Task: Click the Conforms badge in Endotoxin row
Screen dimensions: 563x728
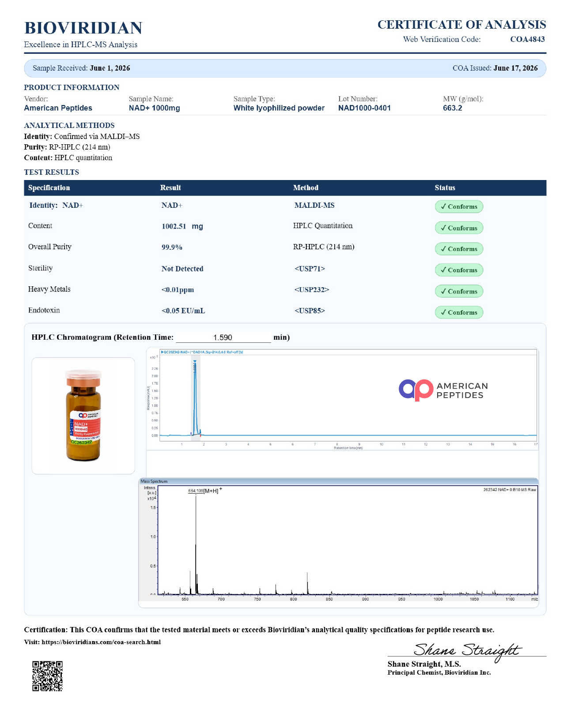Action: (x=459, y=312)
